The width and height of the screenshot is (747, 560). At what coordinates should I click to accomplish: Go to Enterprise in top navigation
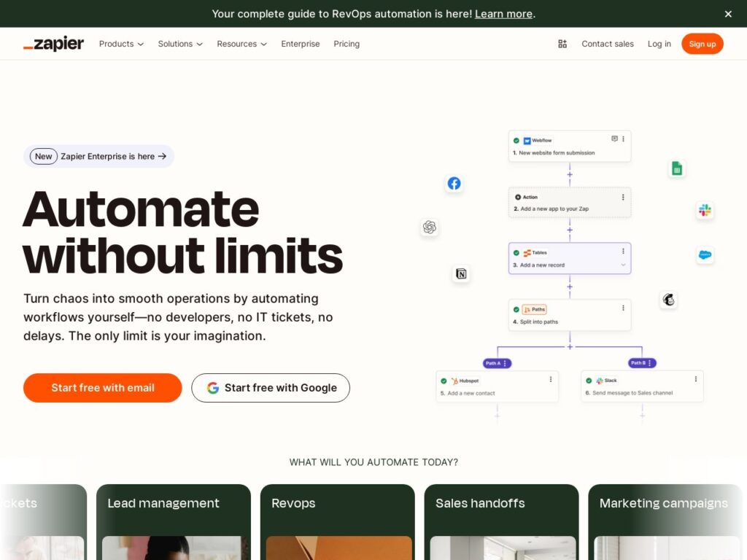(301, 44)
